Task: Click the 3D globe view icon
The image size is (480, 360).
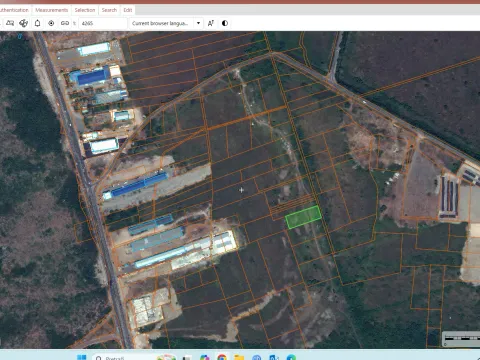Action: tap(23, 23)
